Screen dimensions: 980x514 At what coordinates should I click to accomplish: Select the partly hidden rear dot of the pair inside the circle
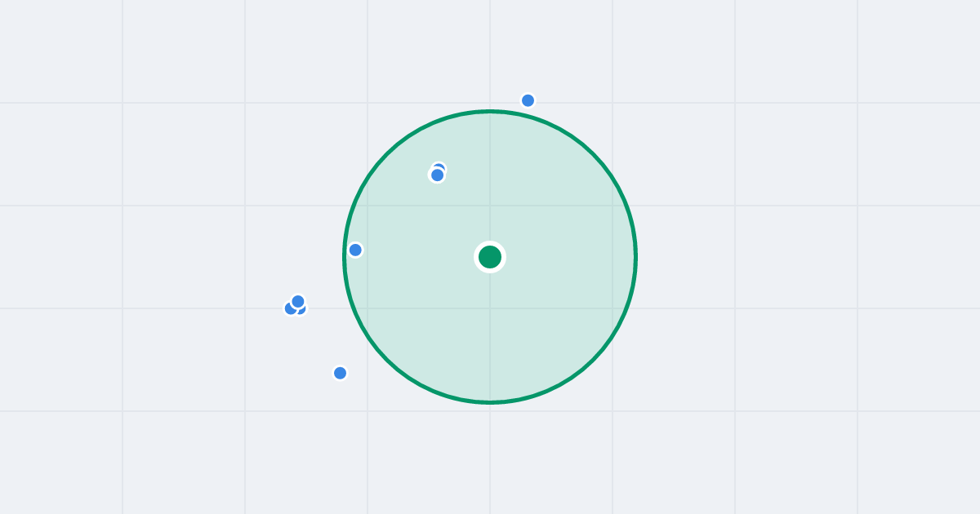440,166
